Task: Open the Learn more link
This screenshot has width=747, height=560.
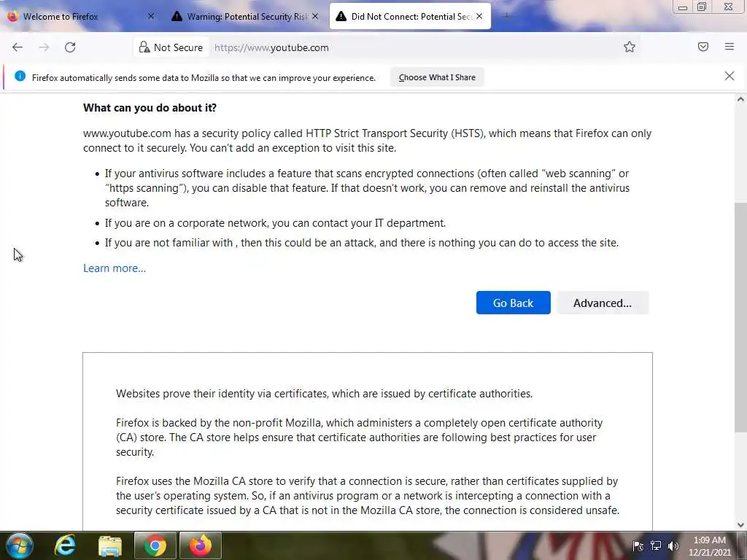Action: coord(115,268)
